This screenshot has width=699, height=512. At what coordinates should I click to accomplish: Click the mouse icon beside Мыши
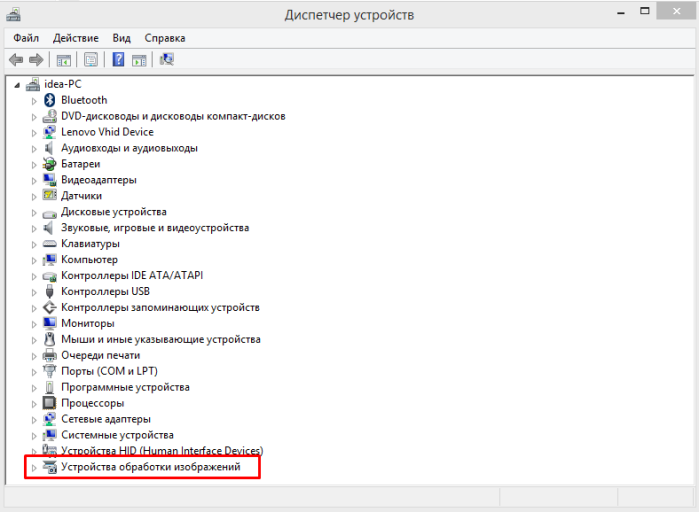[49, 339]
